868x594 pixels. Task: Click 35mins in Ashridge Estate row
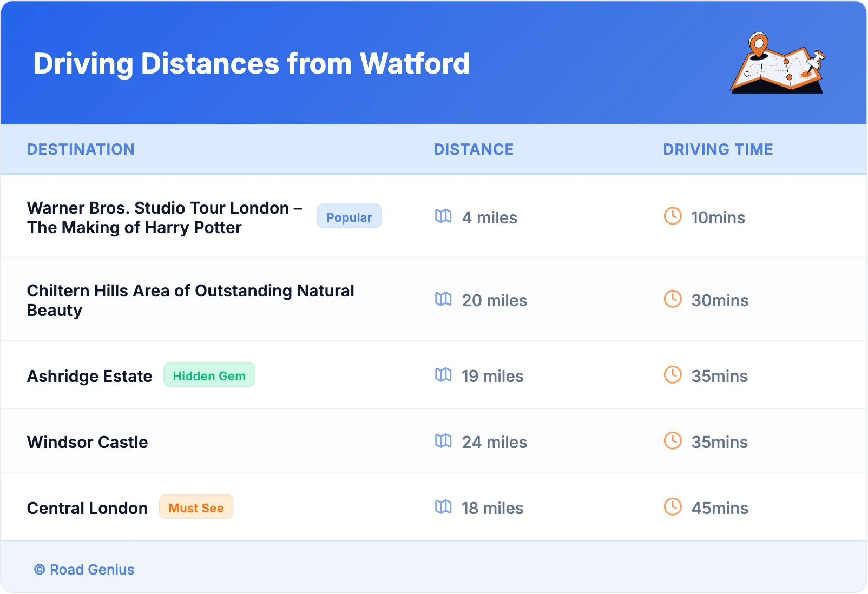click(720, 376)
